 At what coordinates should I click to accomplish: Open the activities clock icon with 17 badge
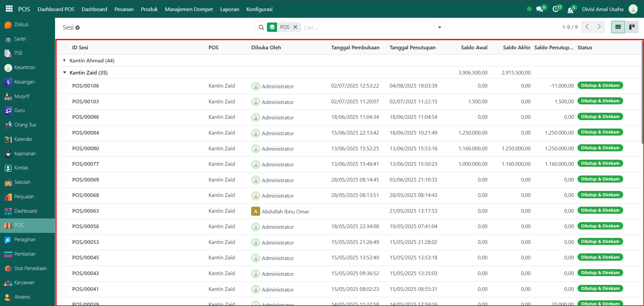555,9
